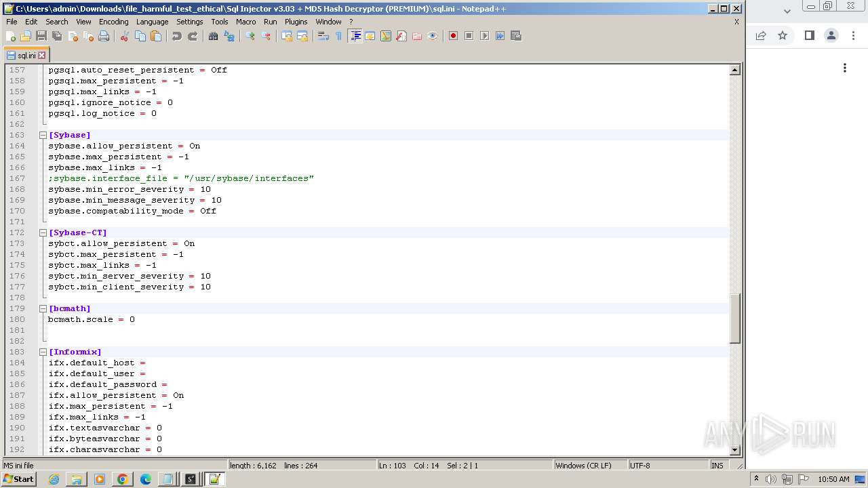Open Chrome profile avatar button
This screenshot has width=868, height=488.
831,35
